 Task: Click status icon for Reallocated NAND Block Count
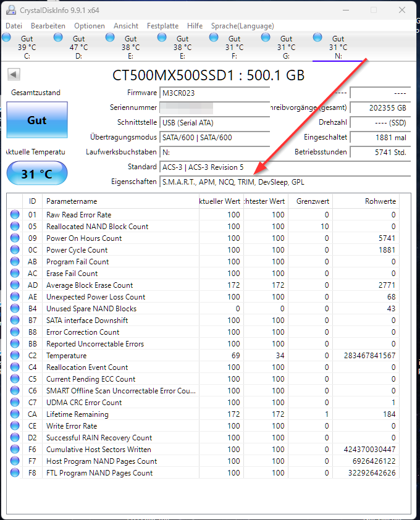pyautogui.click(x=15, y=226)
